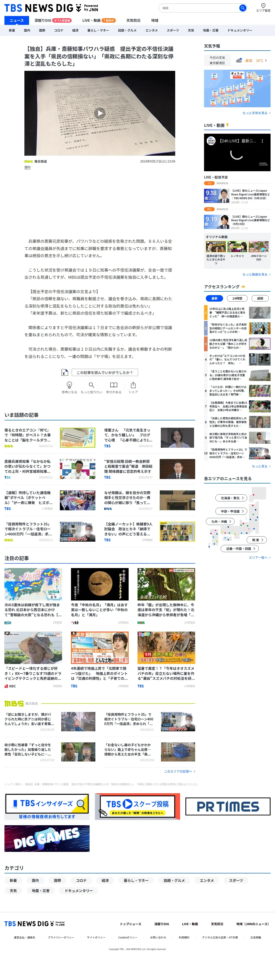Open the スポーツ category in the top menu
Viewport: 275px width, 980px height.
(x=173, y=30)
